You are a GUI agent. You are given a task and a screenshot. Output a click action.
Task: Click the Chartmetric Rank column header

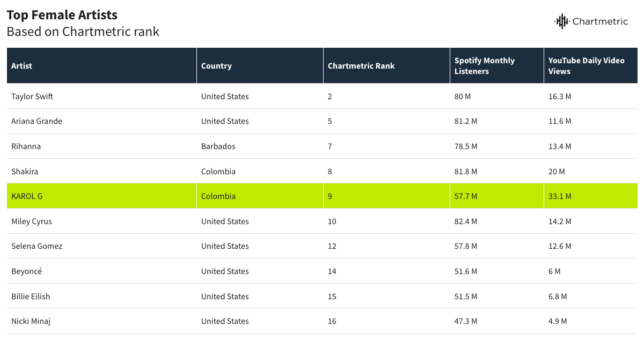coord(361,66)
